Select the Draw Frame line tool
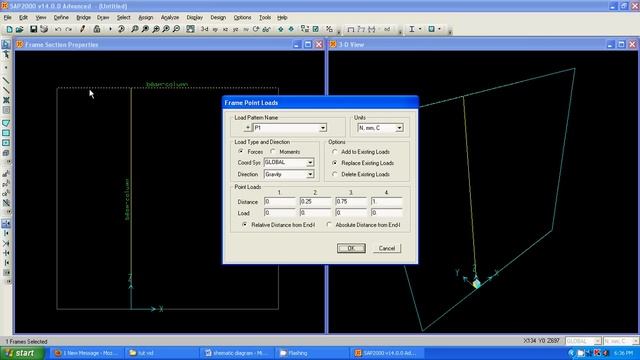Screen dimensions: 640x360 tap(6, 80)
